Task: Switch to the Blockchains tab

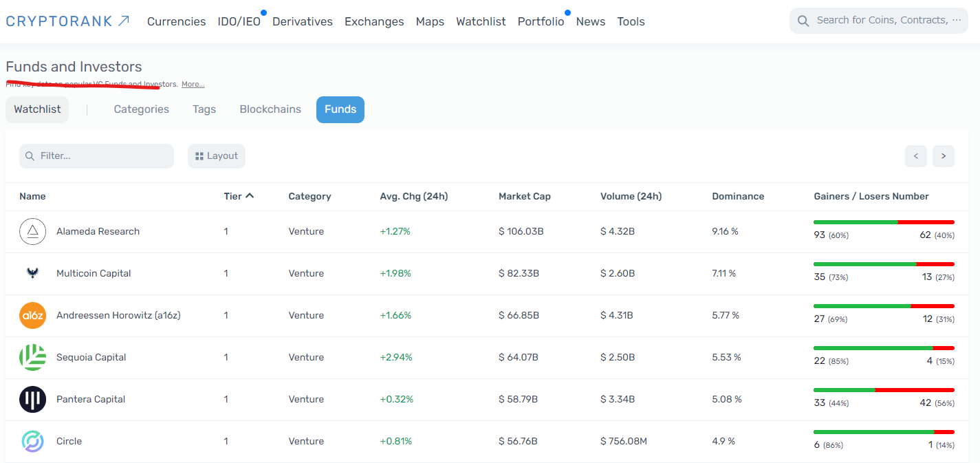Action: coord(270,109)
